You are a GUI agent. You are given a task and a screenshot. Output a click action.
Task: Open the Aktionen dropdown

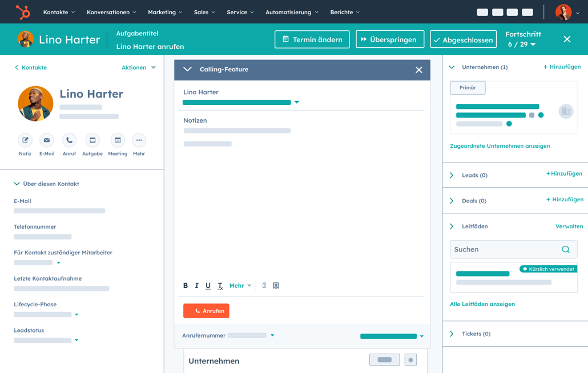click(x=139, y=67)
